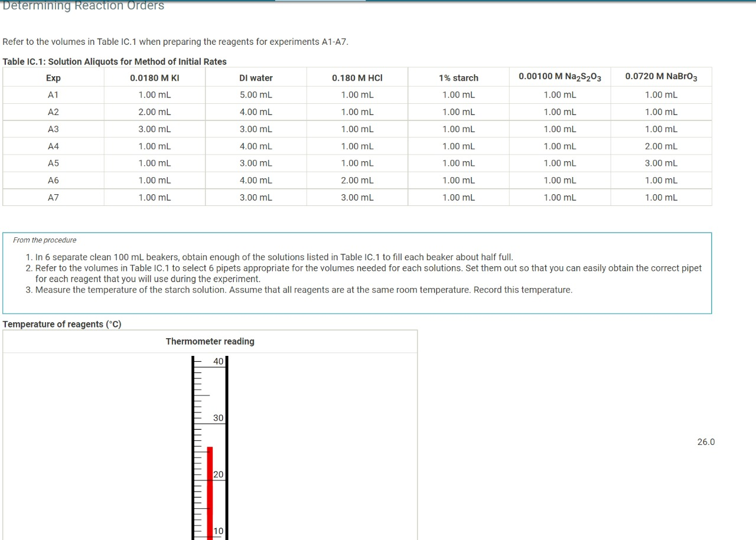Screen dimensions: 756x540
Task: Click the Exp column header
Action: pos(53,77)
